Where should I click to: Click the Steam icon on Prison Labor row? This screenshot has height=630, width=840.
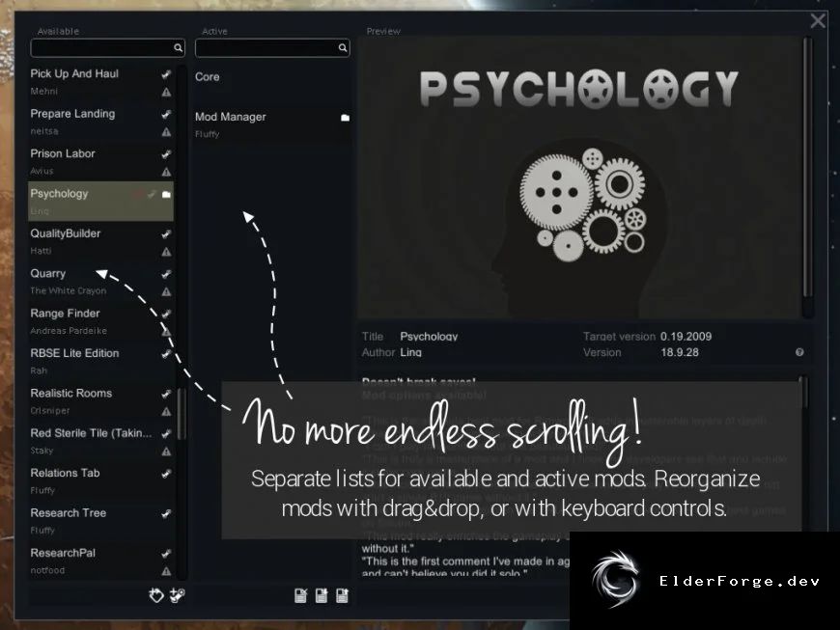166,154
